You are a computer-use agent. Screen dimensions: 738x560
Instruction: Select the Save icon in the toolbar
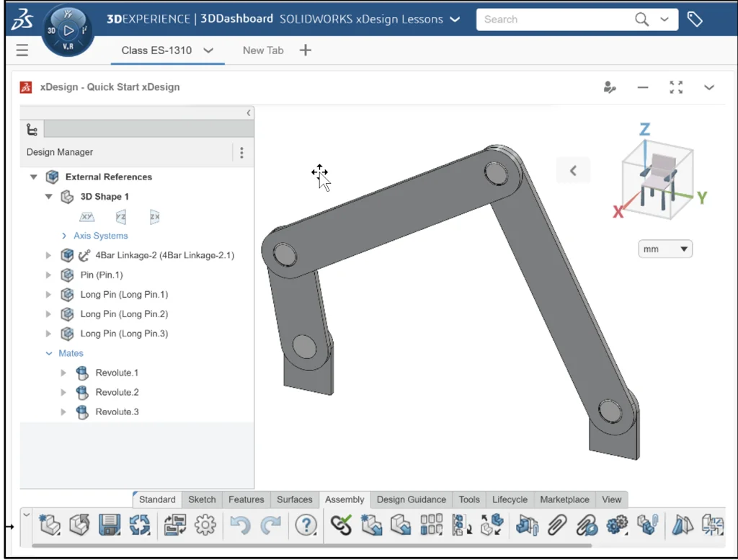click(x=109, y=525)
